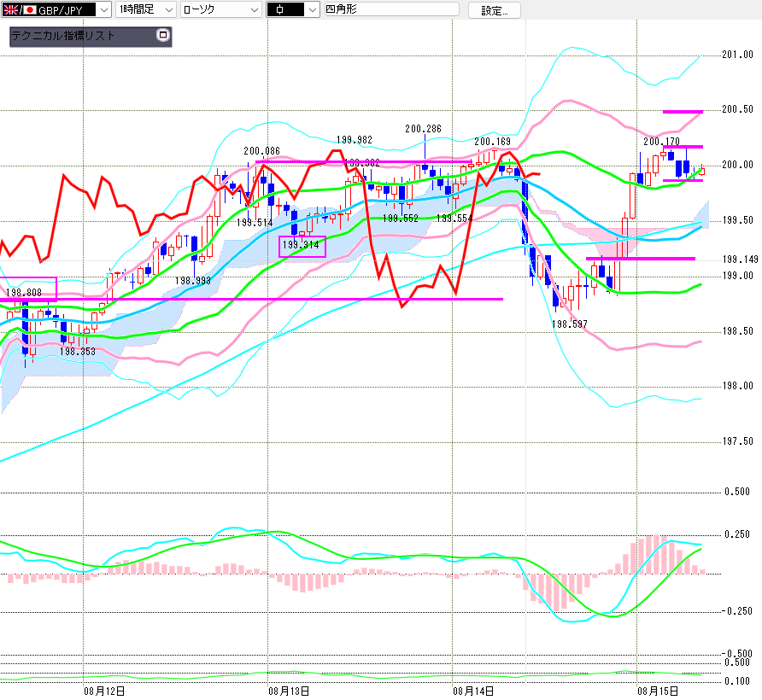Click the 201.00 price axis label

pos(737,55)
